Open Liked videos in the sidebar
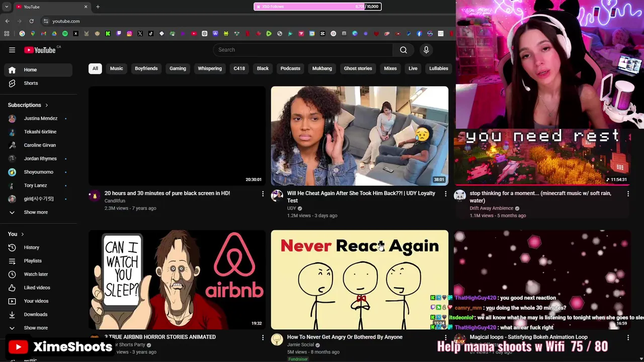Viewport: 644px width, 362px height. click(38, 288)
